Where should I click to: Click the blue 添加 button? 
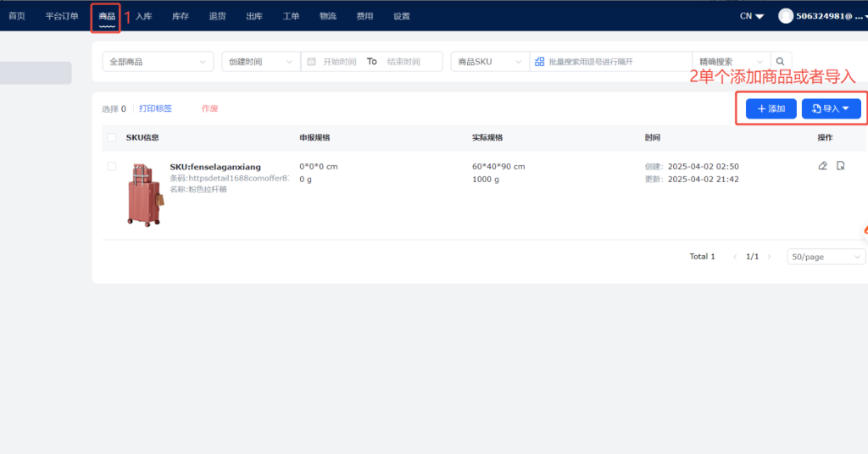(771, 108)
